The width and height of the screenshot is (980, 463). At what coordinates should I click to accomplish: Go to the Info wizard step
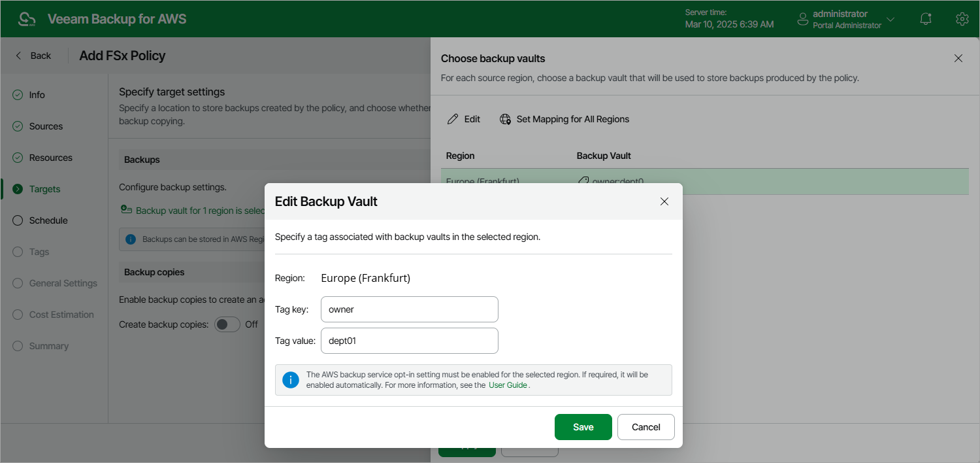pos(37,95)
